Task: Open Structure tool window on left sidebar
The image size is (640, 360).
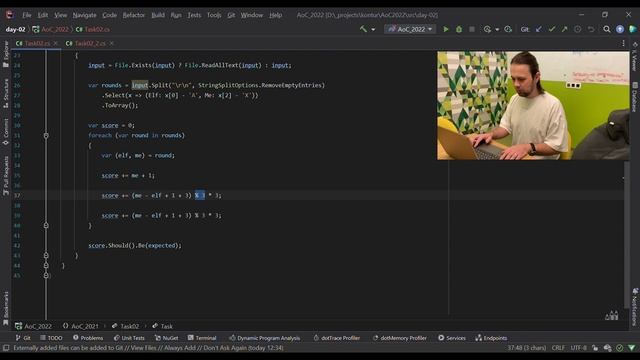Action: pos(6,93)
